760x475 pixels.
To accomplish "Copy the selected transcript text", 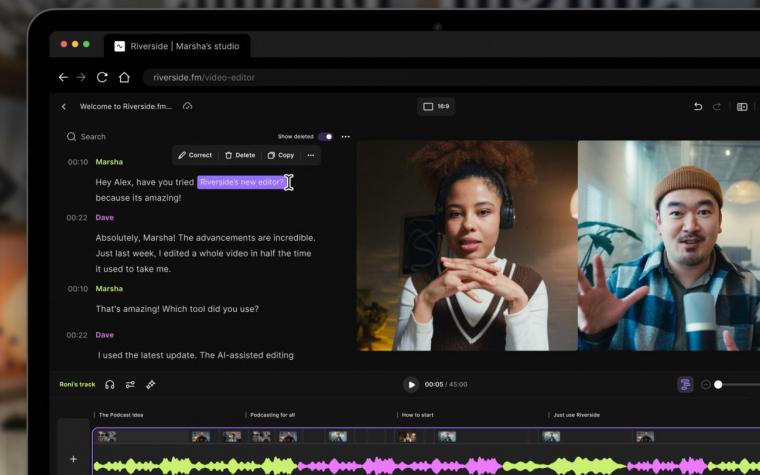I will coord(281,155).
